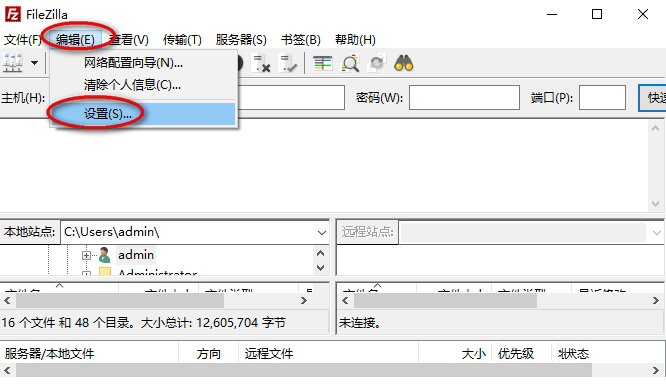Click the 方向 queue column header
This screenshot has height=392, width=666.
(209, 353)
